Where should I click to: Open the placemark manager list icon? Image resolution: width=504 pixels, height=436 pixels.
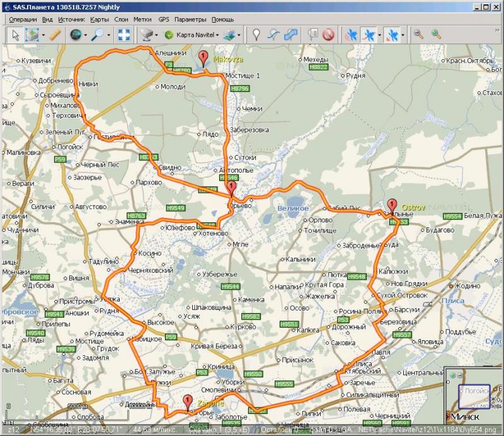312,35
